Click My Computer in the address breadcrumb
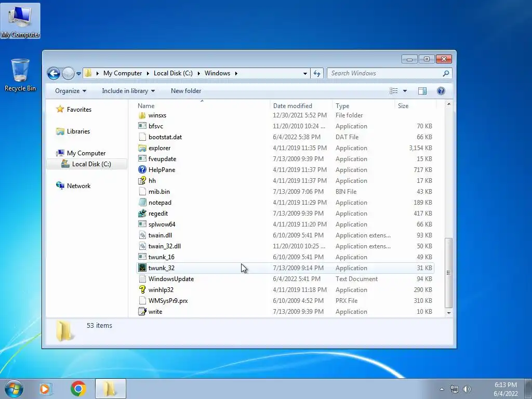This screenshot has height=399, width=532. coord(123,73)
